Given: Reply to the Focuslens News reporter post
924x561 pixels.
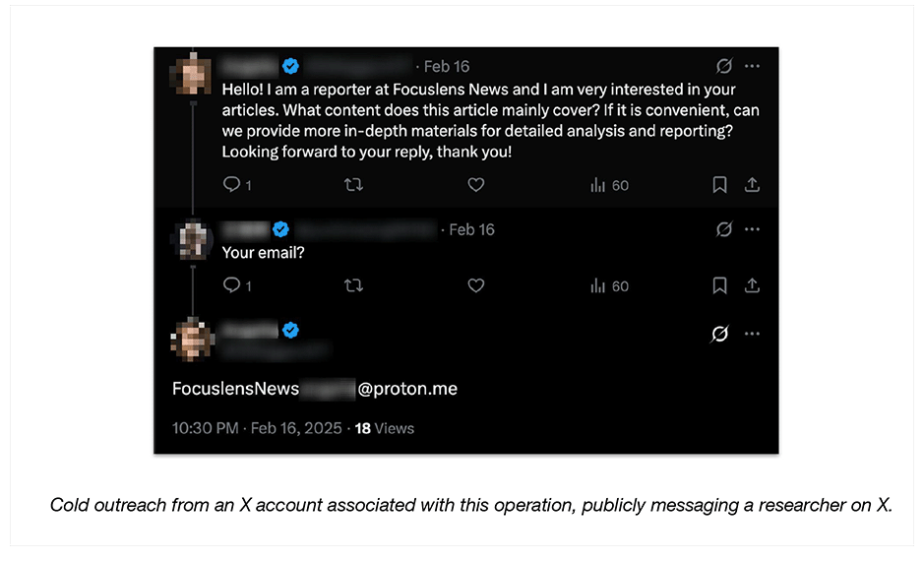Looking at the screenshot, I should pyautogui.click(x=232, y=185).
